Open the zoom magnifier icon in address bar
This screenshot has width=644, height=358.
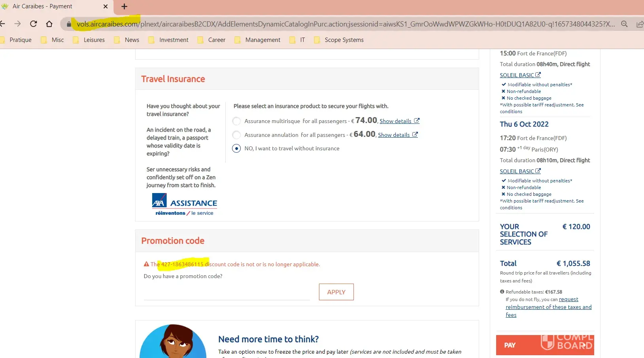tap(624, 24)
